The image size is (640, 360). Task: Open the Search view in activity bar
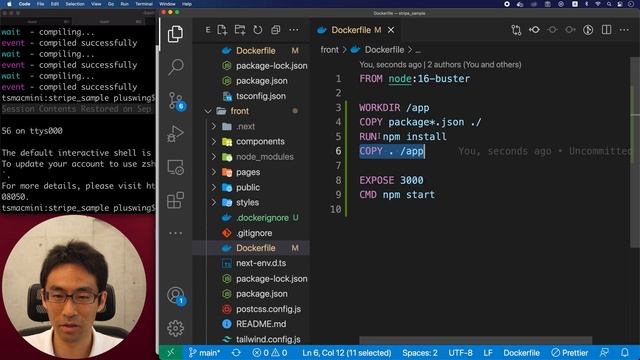click(x=176, y=67)
